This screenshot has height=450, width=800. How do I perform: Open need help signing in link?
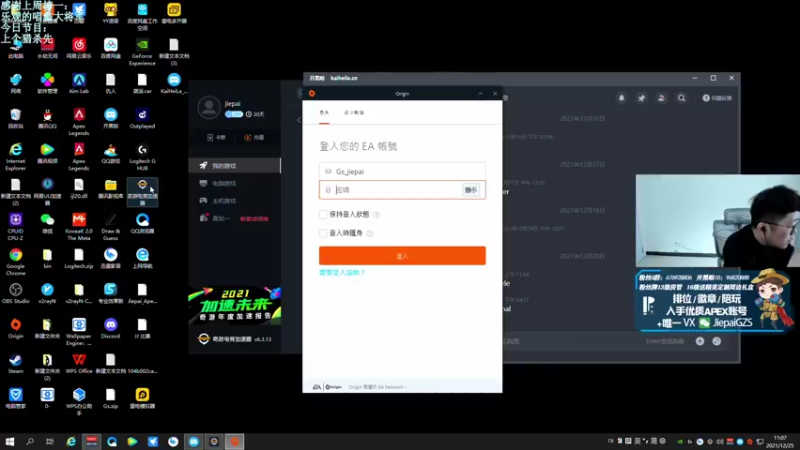[342, 272]
